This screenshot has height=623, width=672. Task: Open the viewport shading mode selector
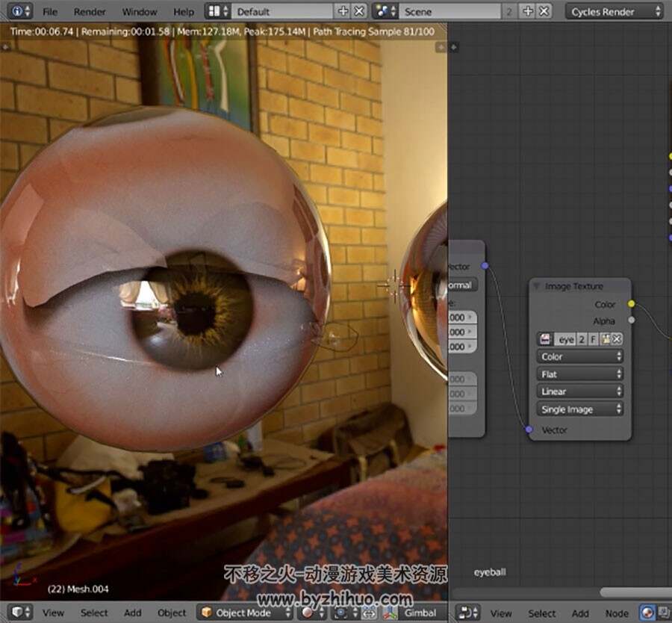[314, 613]
